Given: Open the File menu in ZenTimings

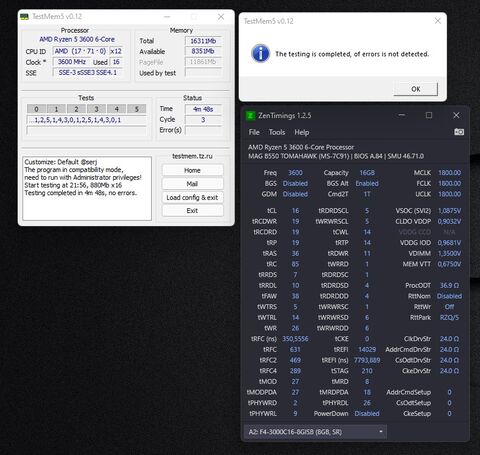Looking at the screenshot, I should [x=254, y=132].
